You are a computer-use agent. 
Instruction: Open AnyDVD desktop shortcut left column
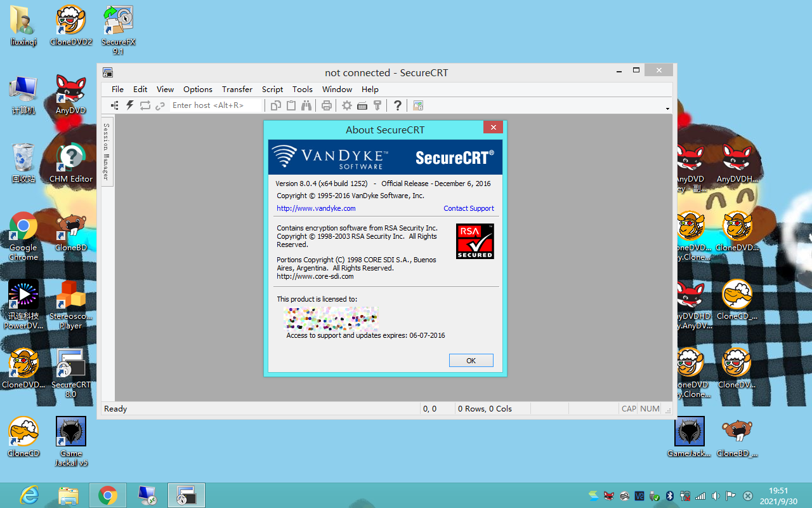tap(70, 94)
